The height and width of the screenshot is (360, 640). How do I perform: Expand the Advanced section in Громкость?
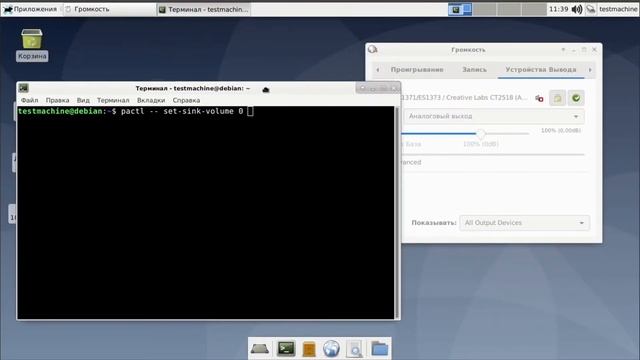(x=411, y=162)
